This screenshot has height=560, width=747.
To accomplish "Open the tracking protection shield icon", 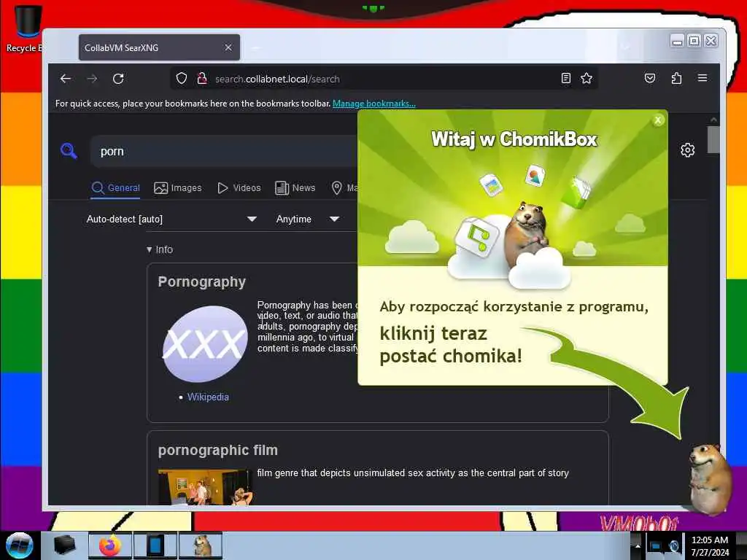I will tap(182, 79).
